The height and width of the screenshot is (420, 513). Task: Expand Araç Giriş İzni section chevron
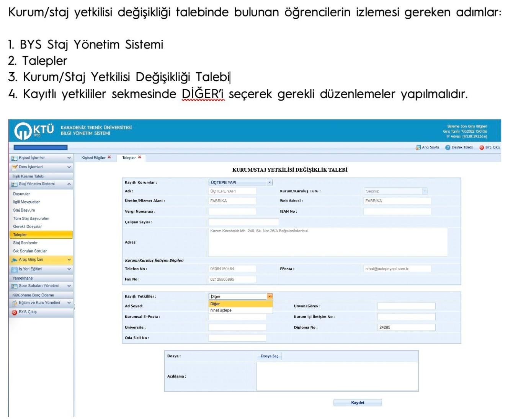click(x=69, y=260)
